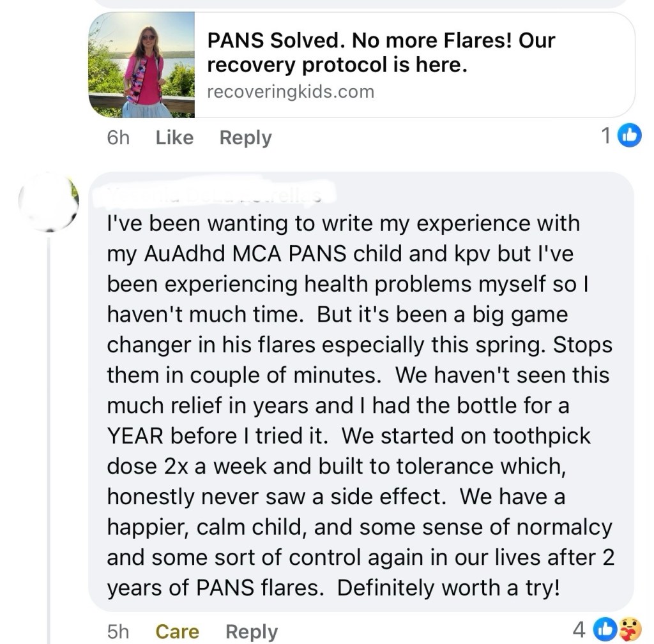Visit the recoveringkids.com domain link
The height and width of the screenshot is (644, 654).
point(291,91)
